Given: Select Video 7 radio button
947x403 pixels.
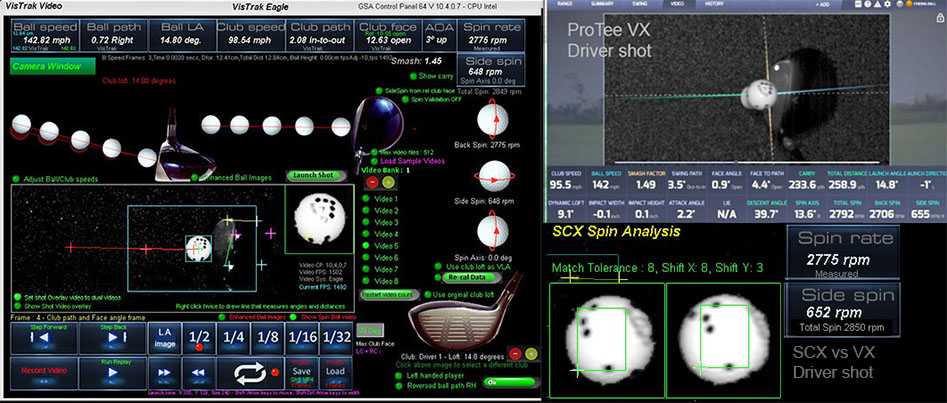Looking at the screenshot, I should click(366, 269).
